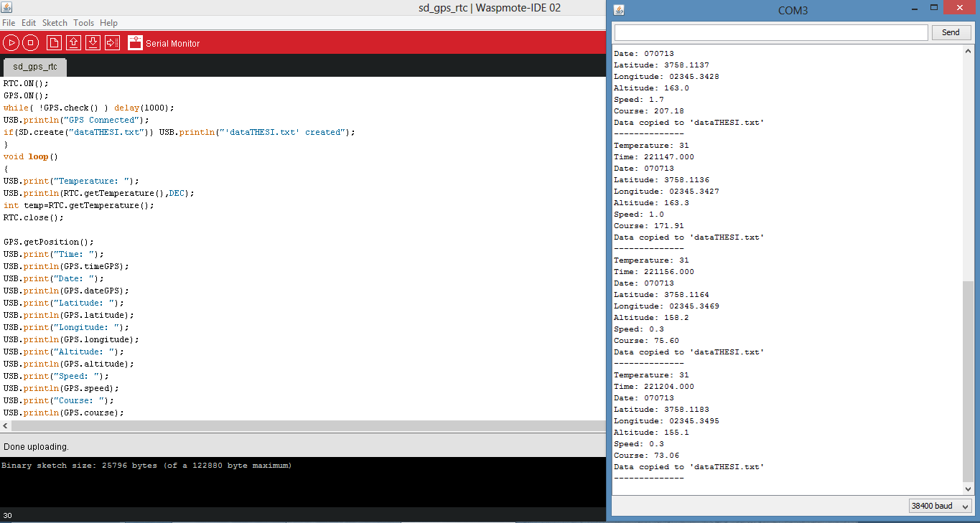Viewport: 980px width, 523px height.
Task: Click 'Longitude: 02345.3495' in serial output
Action: coord(666,420)
